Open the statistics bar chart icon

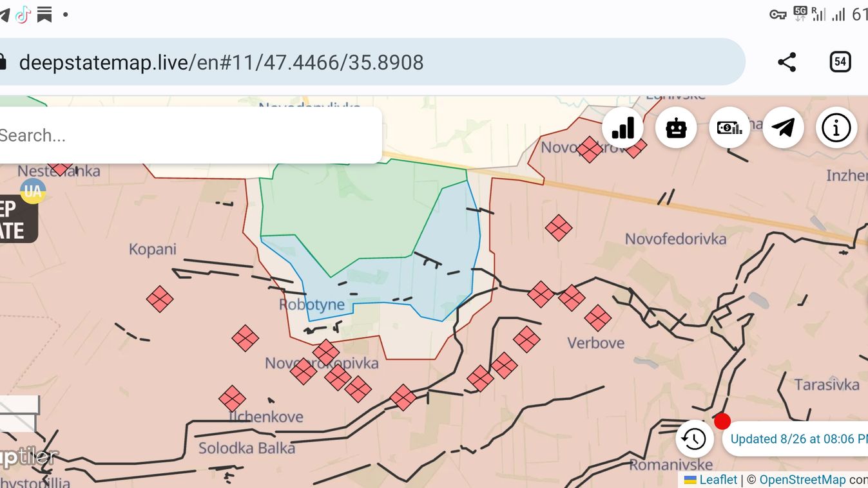[x=622, y=128]
